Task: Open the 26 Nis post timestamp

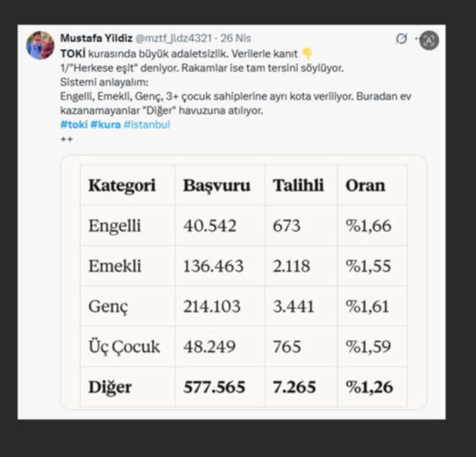Action: click(235, 38)
